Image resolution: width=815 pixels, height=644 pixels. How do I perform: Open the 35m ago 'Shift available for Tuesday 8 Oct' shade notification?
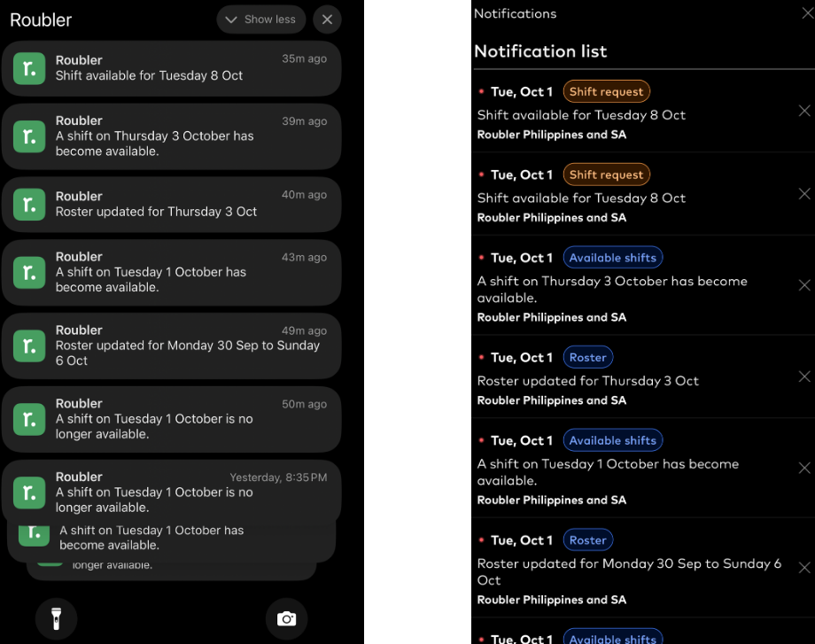click(x=172, y=68)
